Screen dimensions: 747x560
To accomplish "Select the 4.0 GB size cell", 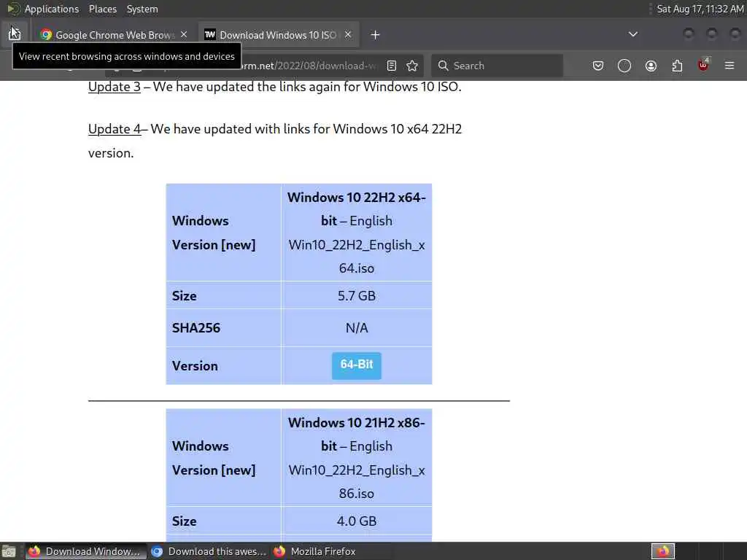I will click(x=357, y=521).
